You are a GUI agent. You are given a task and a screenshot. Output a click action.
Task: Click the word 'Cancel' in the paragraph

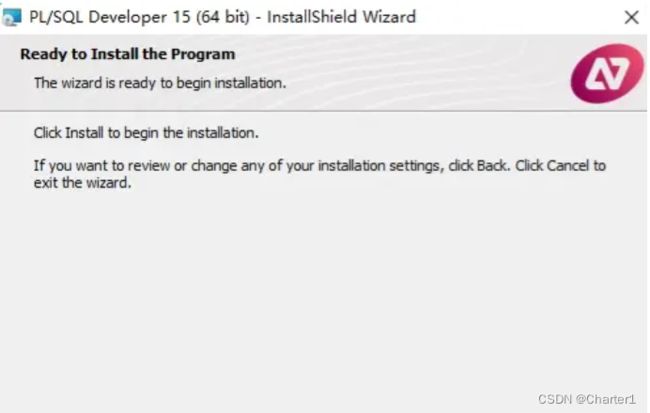coord(568,166)
